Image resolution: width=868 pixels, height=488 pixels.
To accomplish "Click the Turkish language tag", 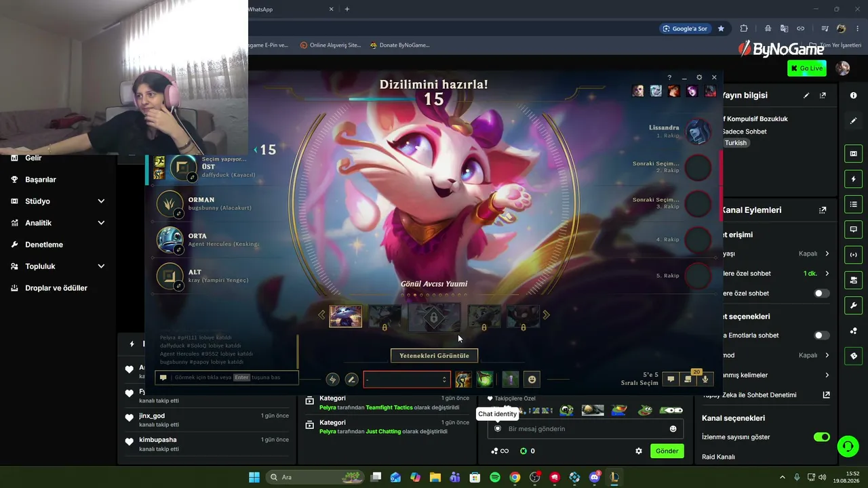I will click(736, 143).
